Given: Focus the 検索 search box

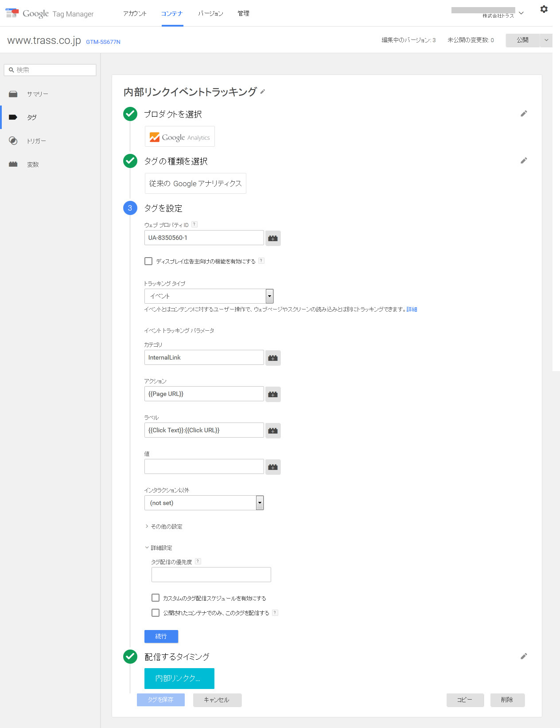Looking at the screenshot, I should pos(50,70).
